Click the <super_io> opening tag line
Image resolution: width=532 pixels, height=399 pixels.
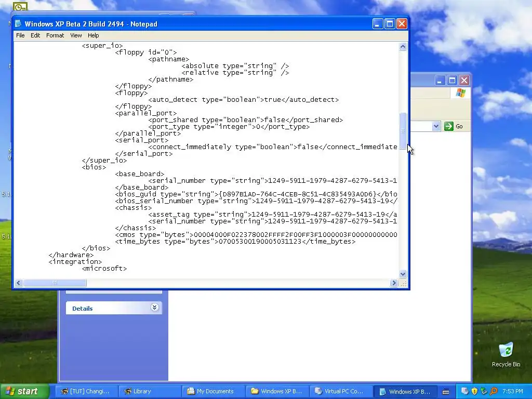coord(102,46)
